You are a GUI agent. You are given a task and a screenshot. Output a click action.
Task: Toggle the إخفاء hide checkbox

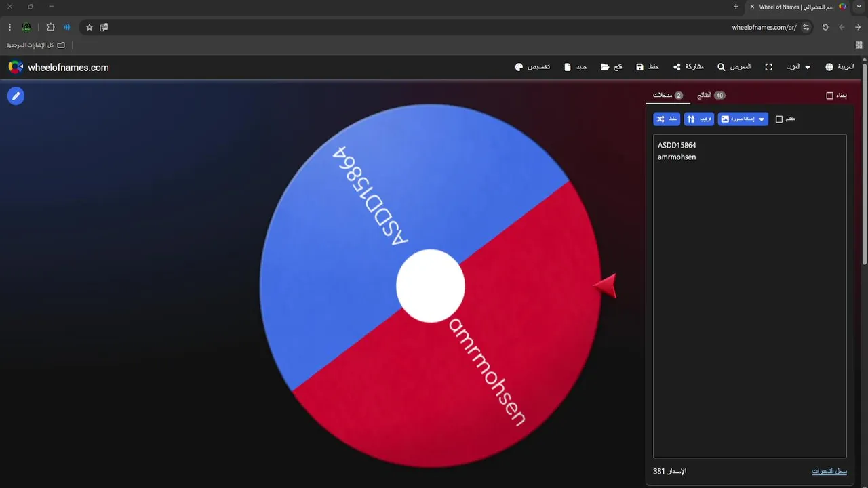[x=829, y=96]
